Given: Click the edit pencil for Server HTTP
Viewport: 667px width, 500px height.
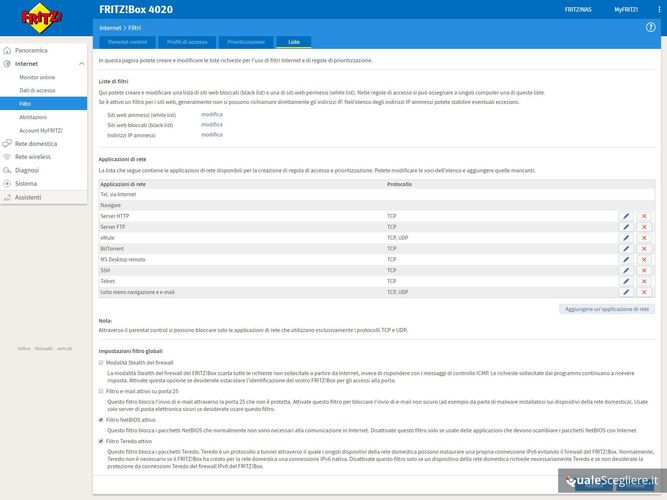Looking at the screenshot, I should pyautogui.click(x=626, y=216).
